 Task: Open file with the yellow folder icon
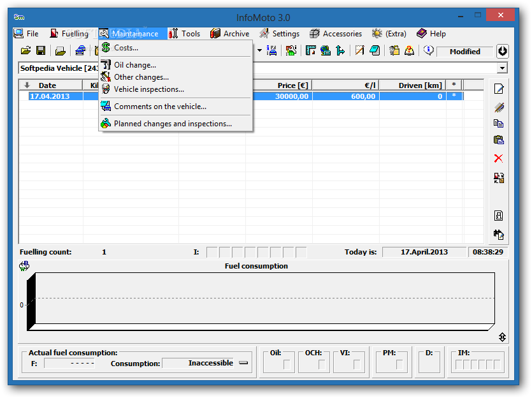pyautogui.click(x=25, y=51)
